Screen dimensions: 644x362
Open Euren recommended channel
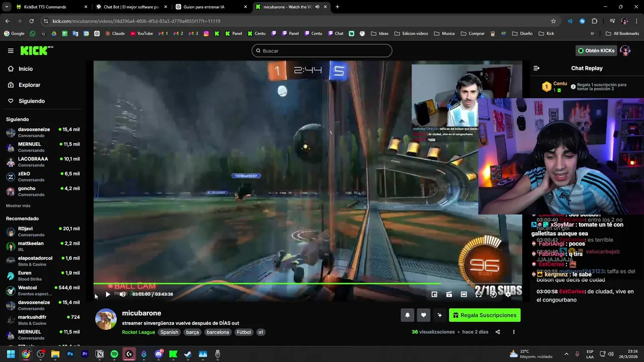pos(43,276)
